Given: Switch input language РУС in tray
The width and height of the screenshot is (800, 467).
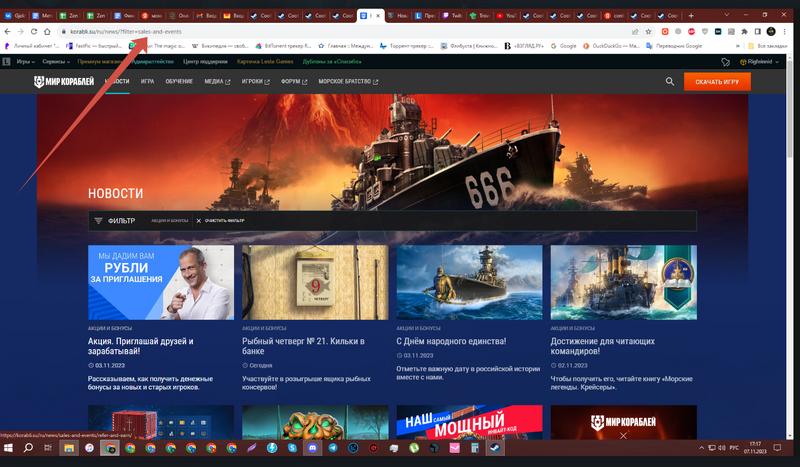Looking at the screenshot, I should (734, 448).
